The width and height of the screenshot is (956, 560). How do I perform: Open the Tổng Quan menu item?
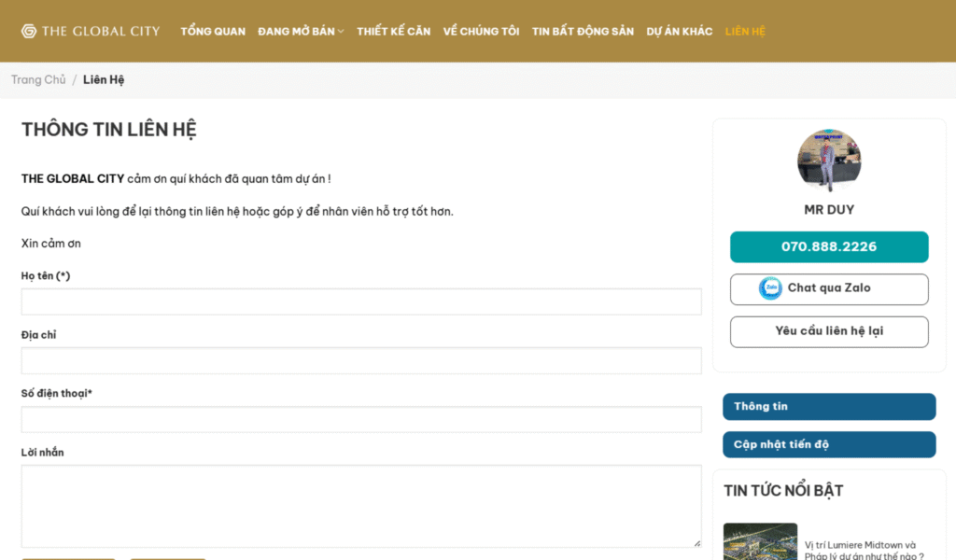(x=213, y=32)
